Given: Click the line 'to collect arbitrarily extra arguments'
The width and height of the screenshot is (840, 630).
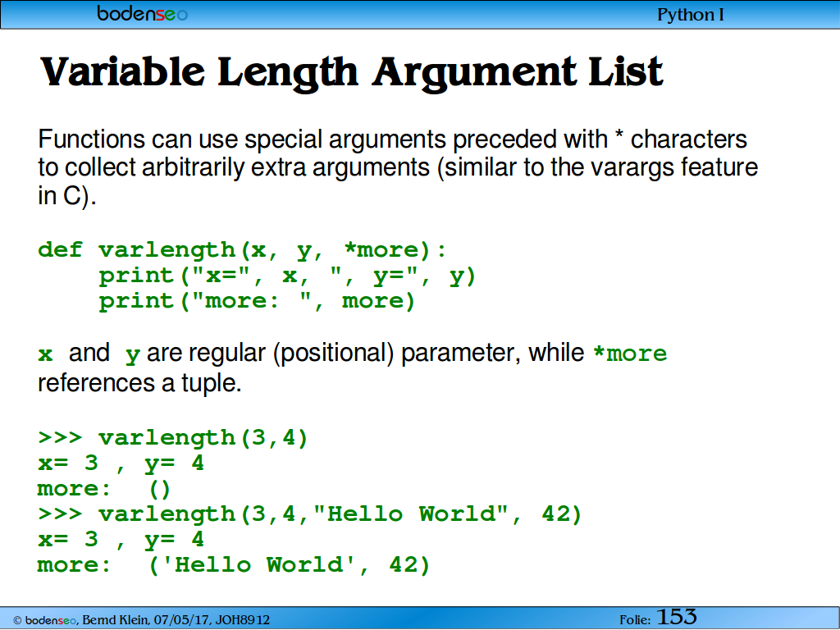Looking at the screenshot, I should tap(398, 167).
